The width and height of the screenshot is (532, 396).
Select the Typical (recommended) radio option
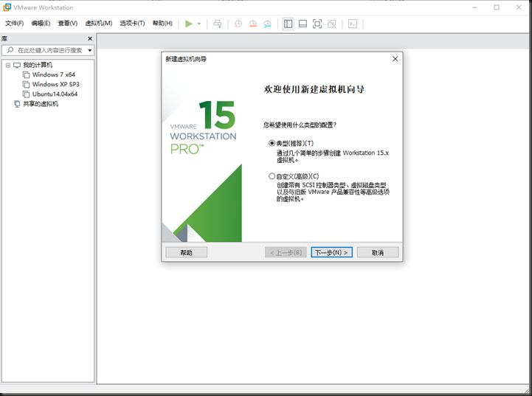272,143
